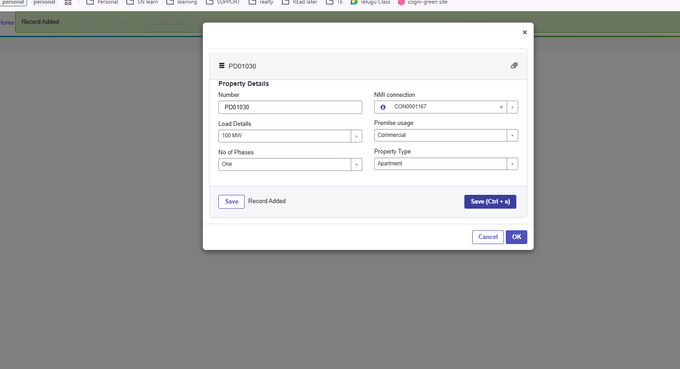Click the outlined Save button
This screenshot has height=369, width=680.
[x=231, y=202]
